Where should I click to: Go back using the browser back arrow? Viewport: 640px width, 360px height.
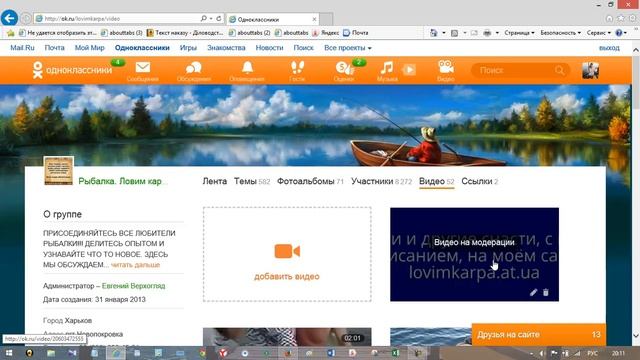pyautogui.click(x=9, y=18)
